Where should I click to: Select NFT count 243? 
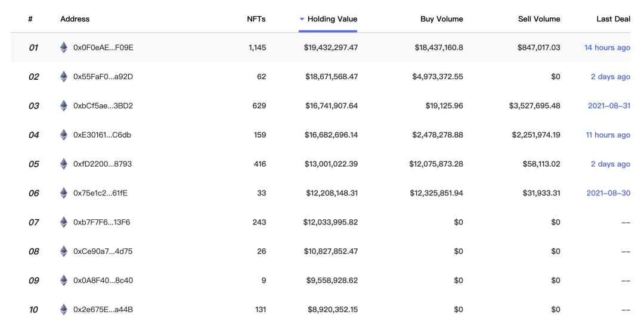259,222
